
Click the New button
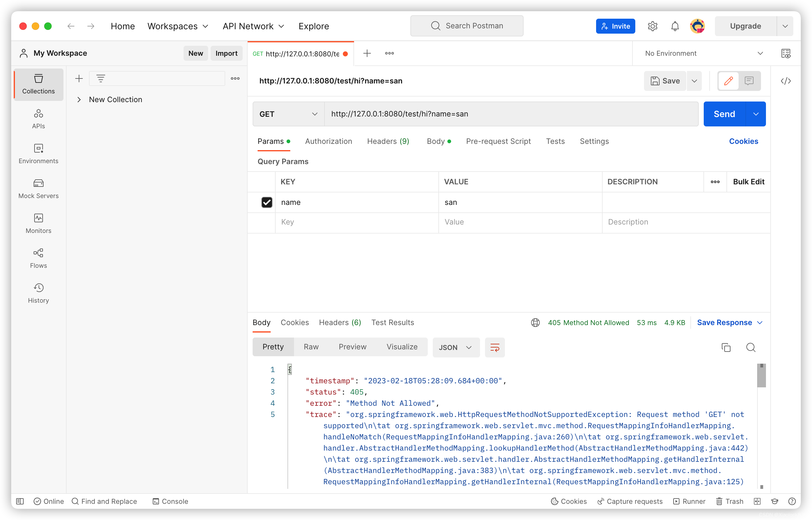click(195, 53)
